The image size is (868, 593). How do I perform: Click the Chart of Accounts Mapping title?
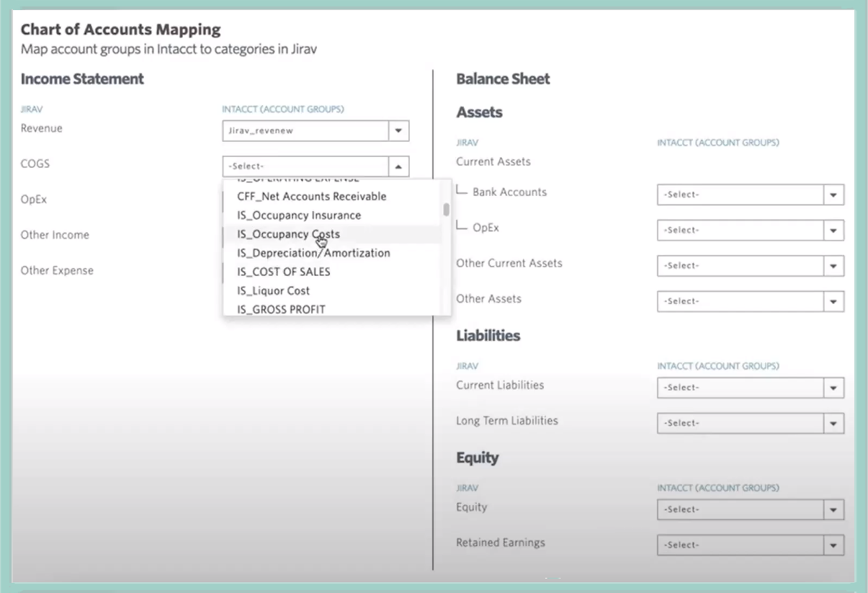point(120,30)
